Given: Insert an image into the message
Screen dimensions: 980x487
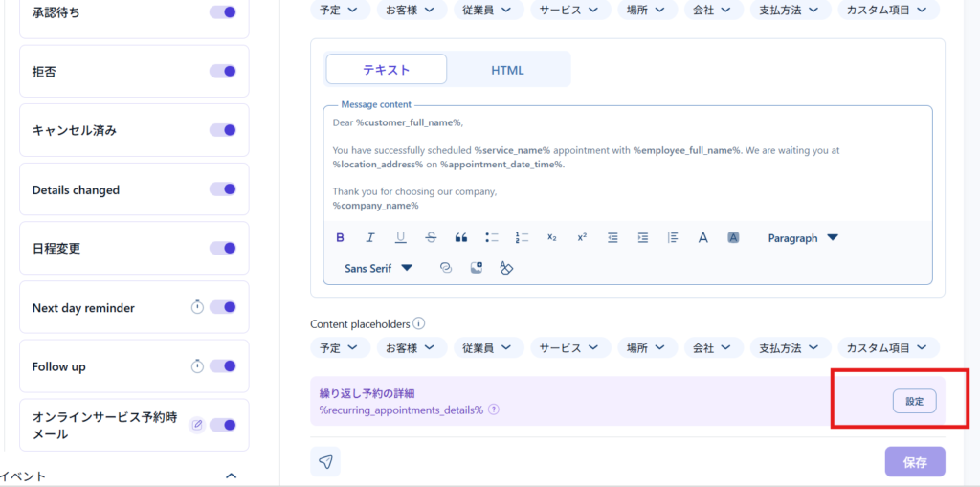Looking at the screenshot, I should (x=476, y=268).
